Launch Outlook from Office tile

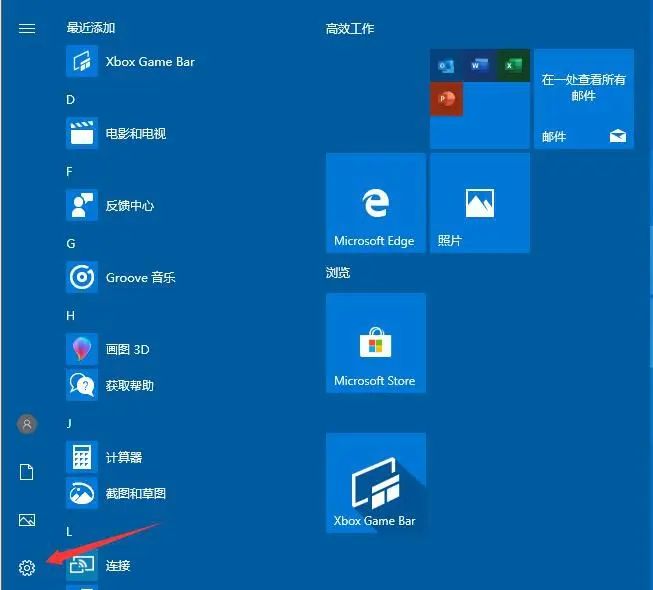446,65
